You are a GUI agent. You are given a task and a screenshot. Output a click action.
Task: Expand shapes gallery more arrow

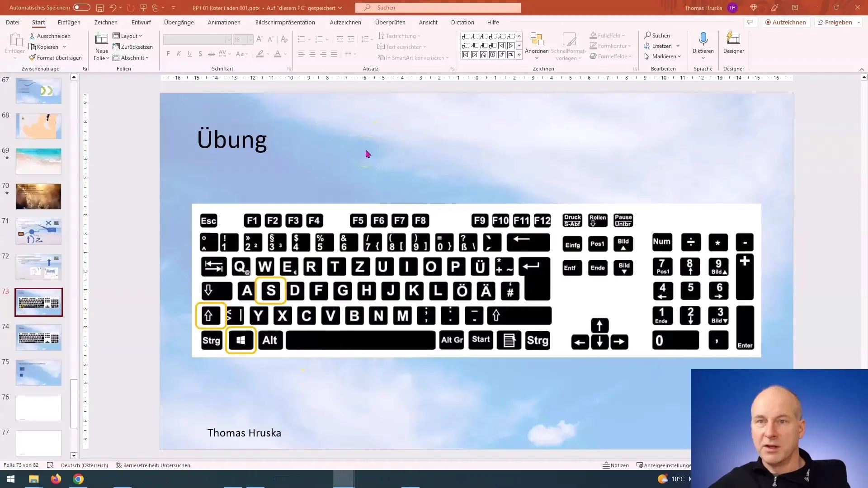[x=519, y=55]
